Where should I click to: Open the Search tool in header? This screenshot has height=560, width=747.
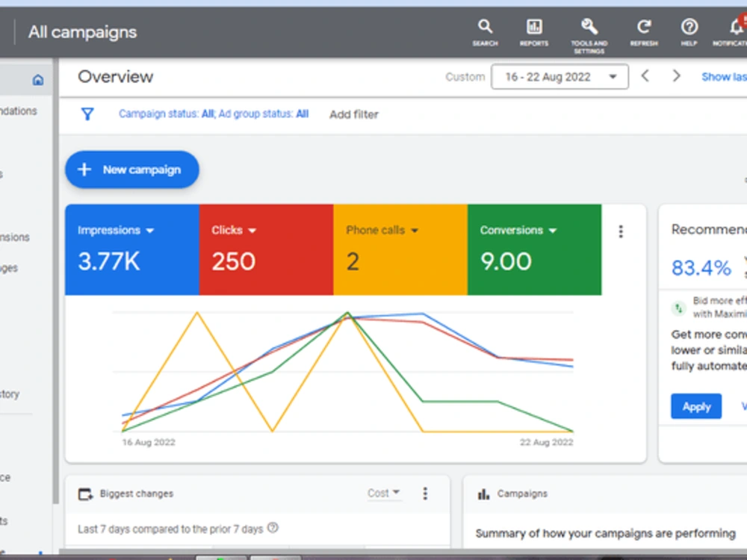click(485, 32)
